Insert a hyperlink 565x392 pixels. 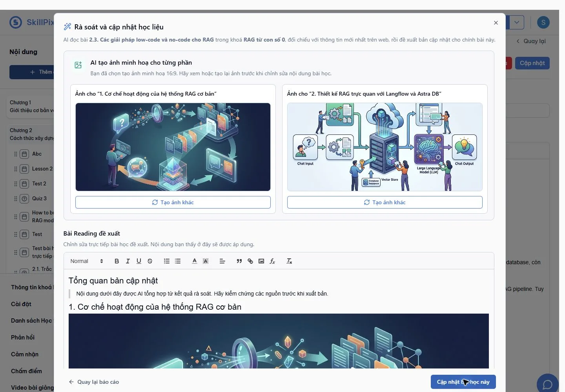coord(250,261)
